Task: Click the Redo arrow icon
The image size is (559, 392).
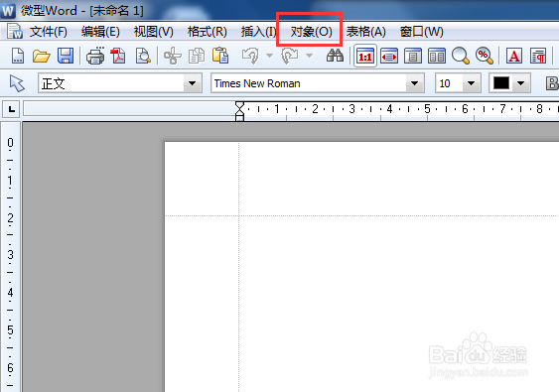Action: 290,56
